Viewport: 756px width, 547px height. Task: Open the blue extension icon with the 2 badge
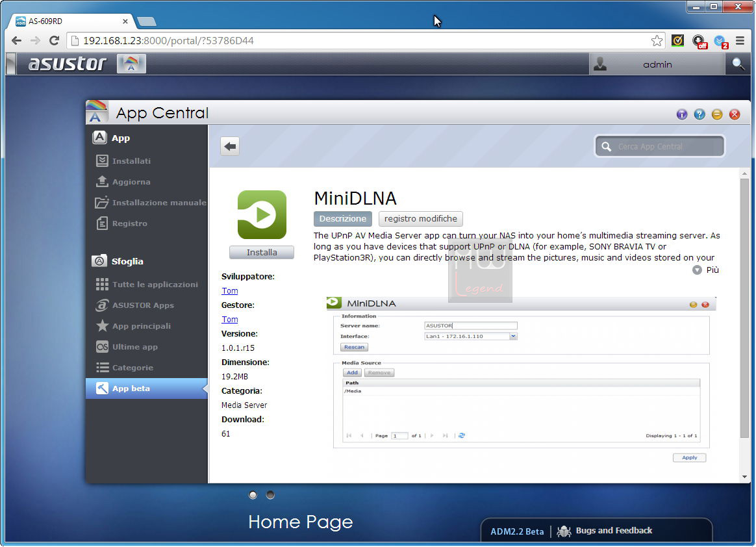[721, 42]
